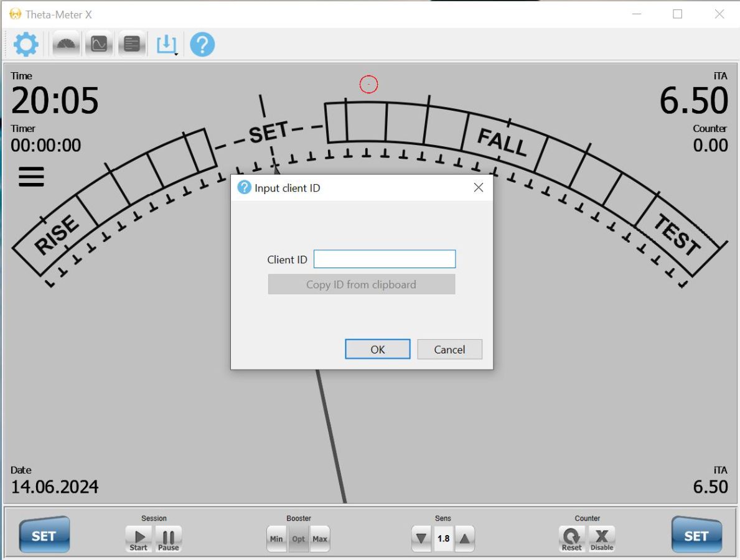Minimize the Theta-Meter X window
Image resolution: width=740 pixels, height=560 pixels.
tap(637, 14)
